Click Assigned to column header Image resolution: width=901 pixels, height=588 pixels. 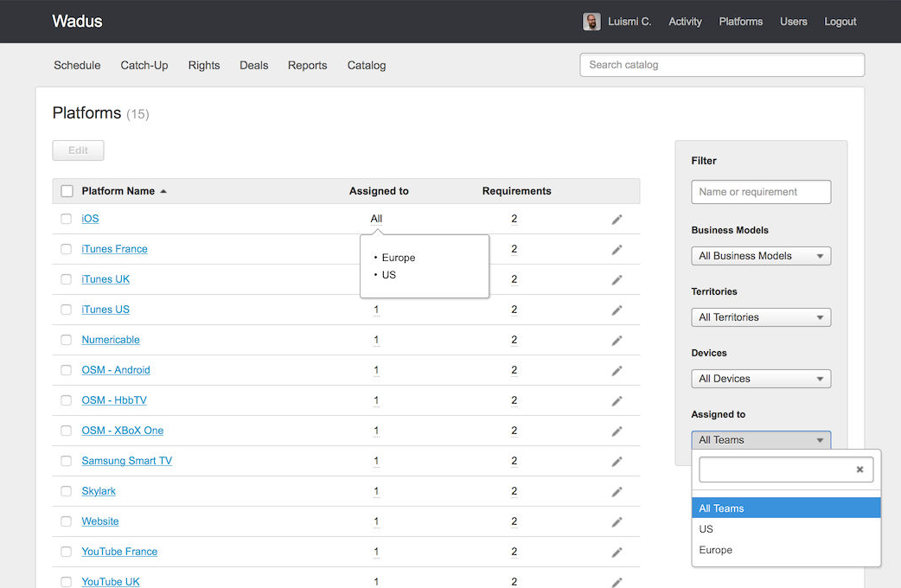tap(379, 191)
